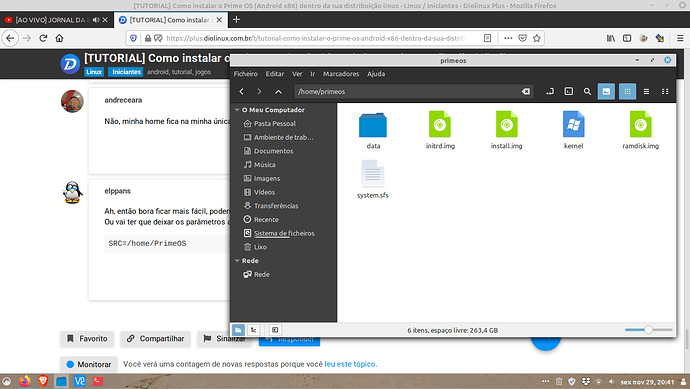Screen dimensions: 690x389
Task: Open the Iniciantes category tag
Action: point(126,72)
